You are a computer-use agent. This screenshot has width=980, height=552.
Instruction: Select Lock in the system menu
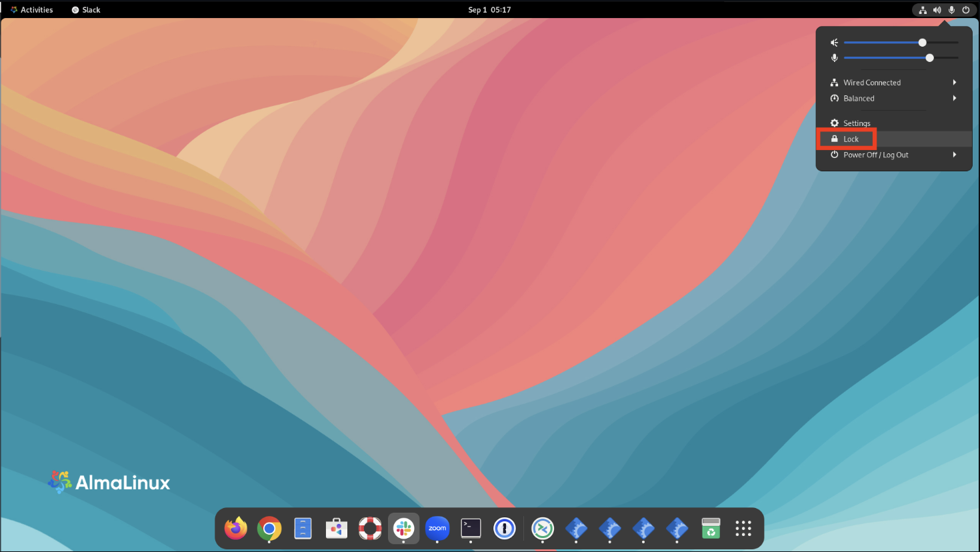coord(851,139)
